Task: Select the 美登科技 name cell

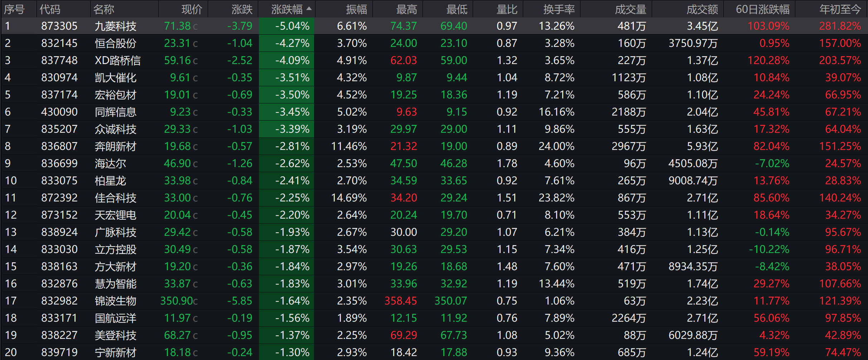Action: 116,335
